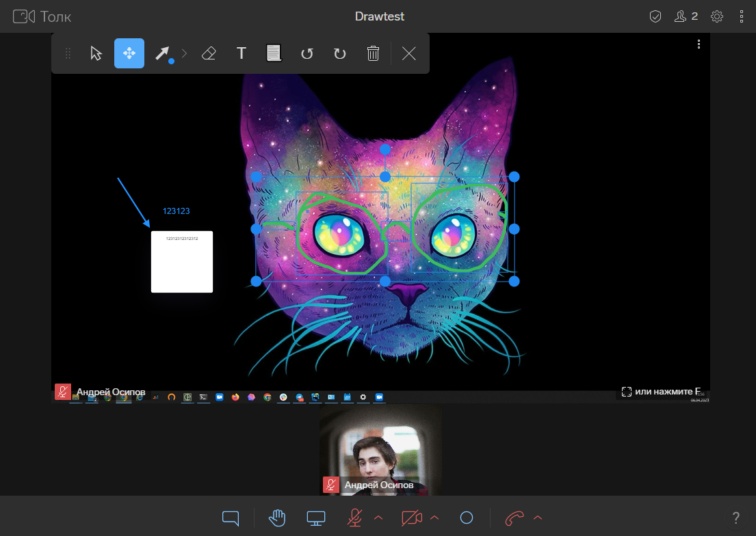Open the shared screen three-dot menu

coord(699,44)
